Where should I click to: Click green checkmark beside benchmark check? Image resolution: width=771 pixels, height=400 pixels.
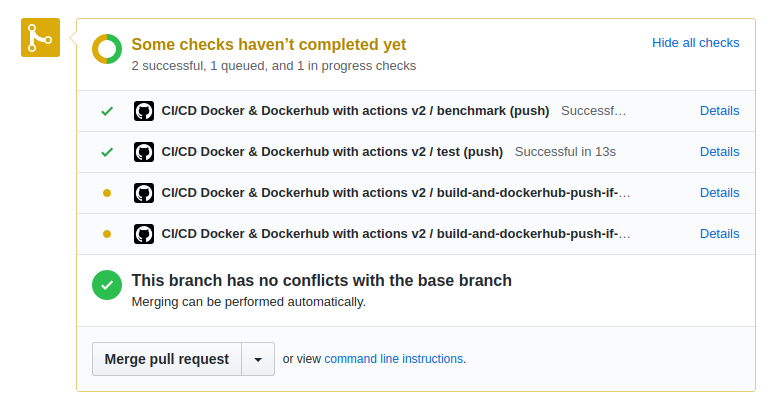coord(107,111)
